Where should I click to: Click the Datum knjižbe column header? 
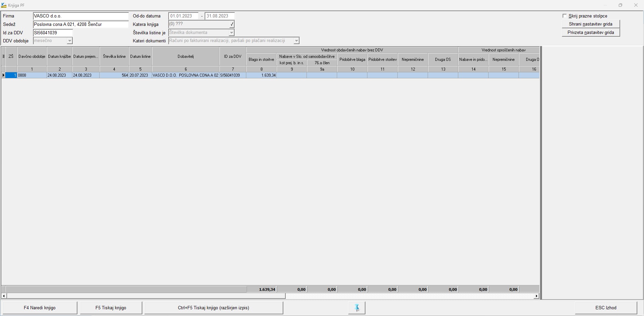pos(60,56)
